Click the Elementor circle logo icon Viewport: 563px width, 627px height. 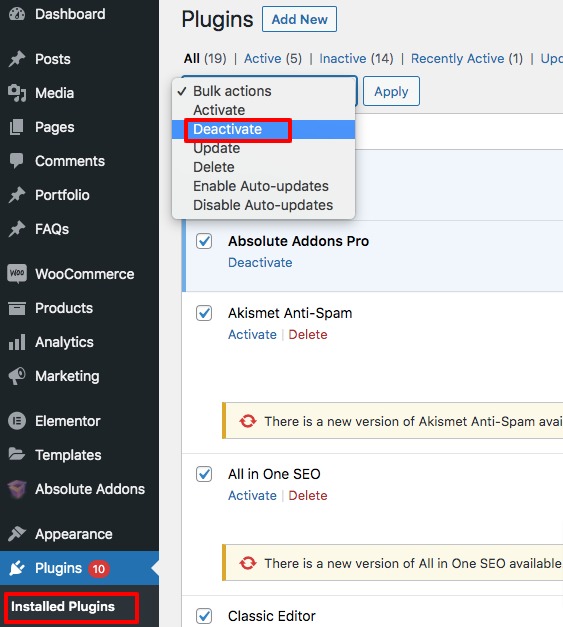[17, 421]
